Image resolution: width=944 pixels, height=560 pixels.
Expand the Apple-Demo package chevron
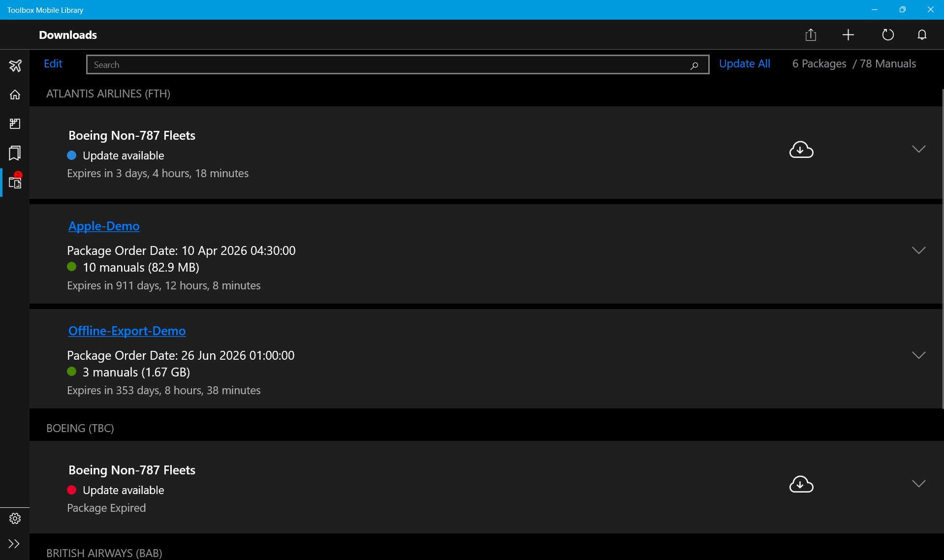[919, 250]
